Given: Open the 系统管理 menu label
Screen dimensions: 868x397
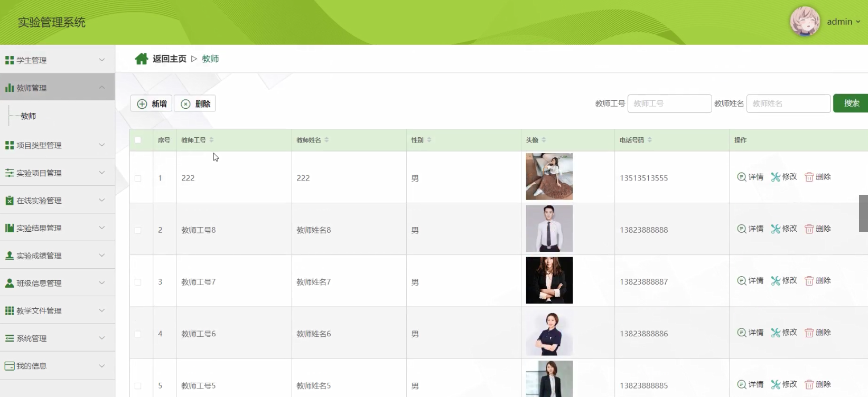Looking at the screenshot, I should click(32, 338).
